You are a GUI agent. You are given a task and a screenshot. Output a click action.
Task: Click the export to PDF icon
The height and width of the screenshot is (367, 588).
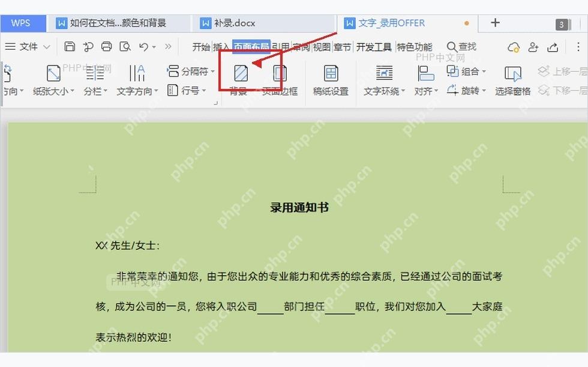pyautogui.click(x=88, y=46)
